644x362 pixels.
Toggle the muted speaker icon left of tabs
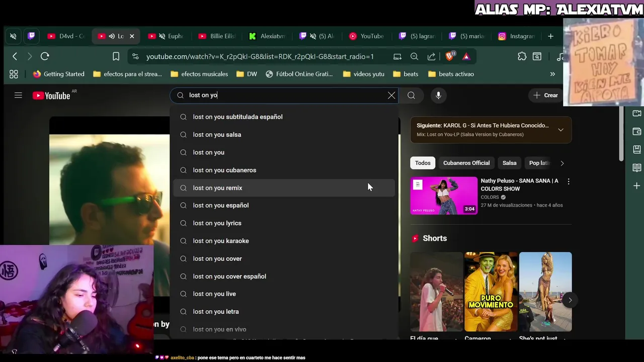[x=13, y=36]
